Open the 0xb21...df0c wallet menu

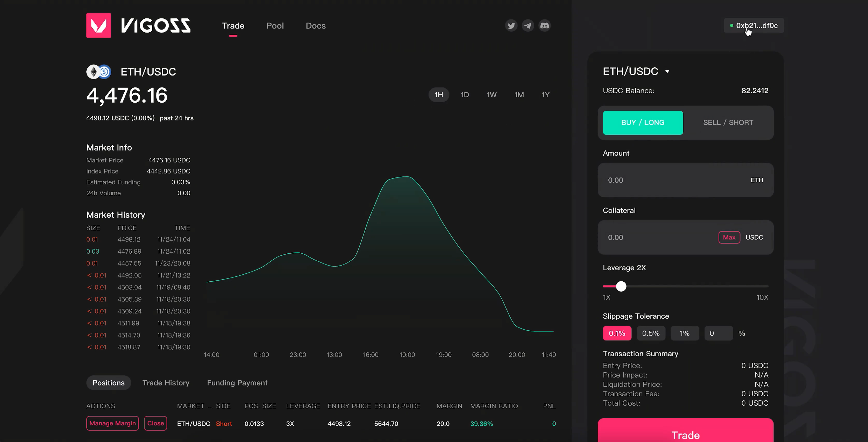757,26
